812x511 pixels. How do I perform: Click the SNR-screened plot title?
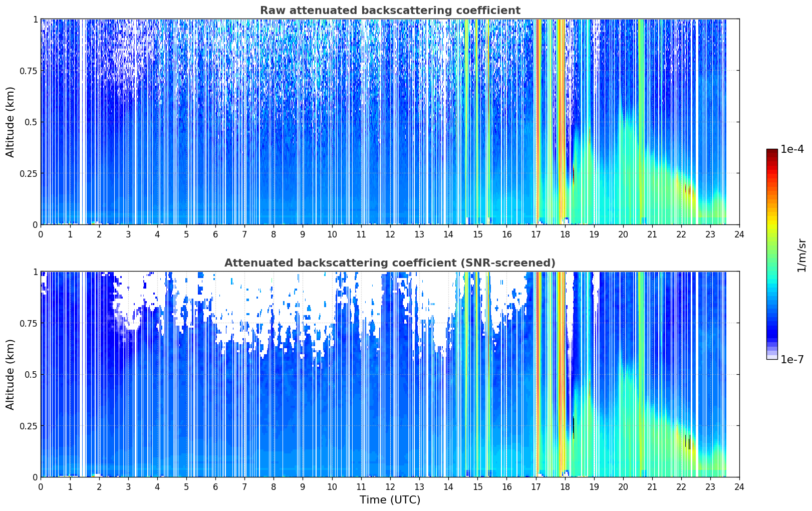click(x=390, y=263)
